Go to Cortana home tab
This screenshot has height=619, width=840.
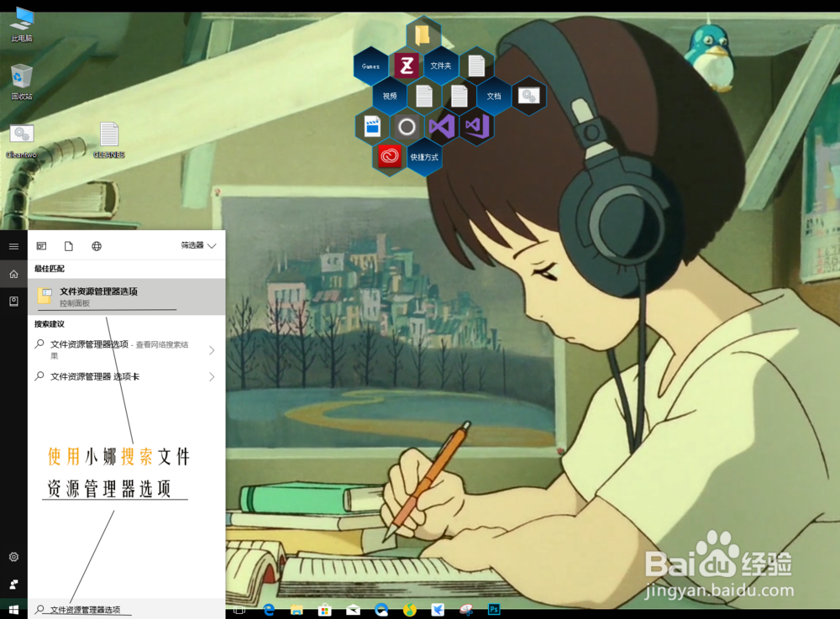(x=14, y=274)
